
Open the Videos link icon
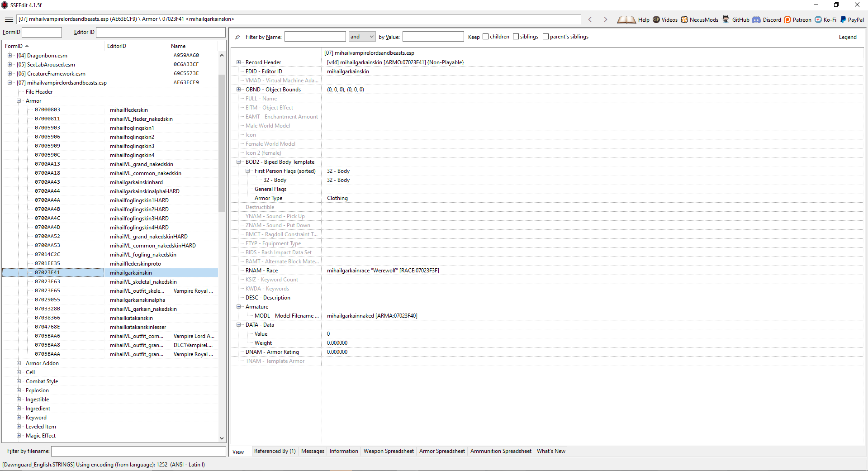[x=656, y=19]
